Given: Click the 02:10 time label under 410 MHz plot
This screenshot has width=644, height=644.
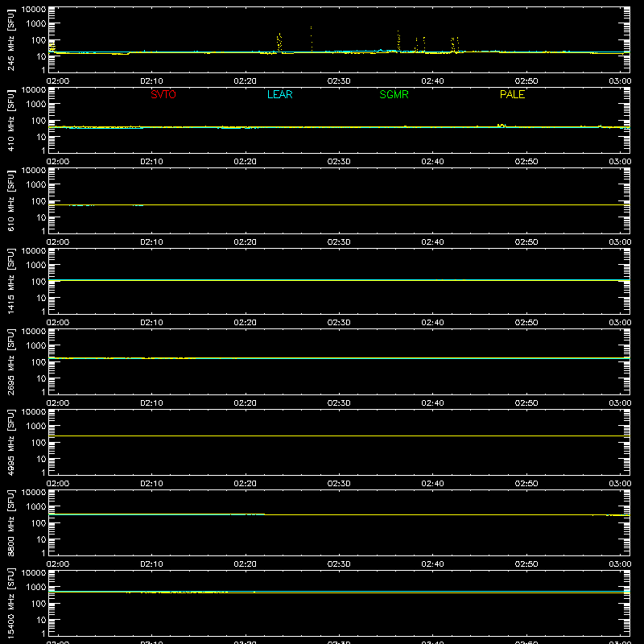Looking at the screenshot, I should coord(151,162).
